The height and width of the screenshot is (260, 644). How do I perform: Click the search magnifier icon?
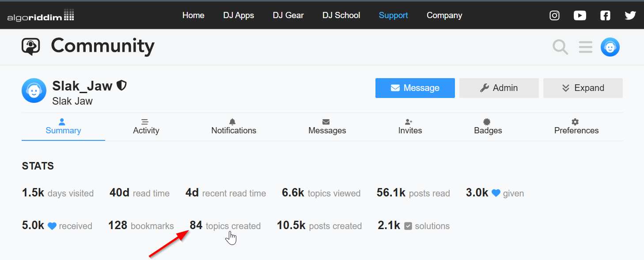click(x=561, y=47)
